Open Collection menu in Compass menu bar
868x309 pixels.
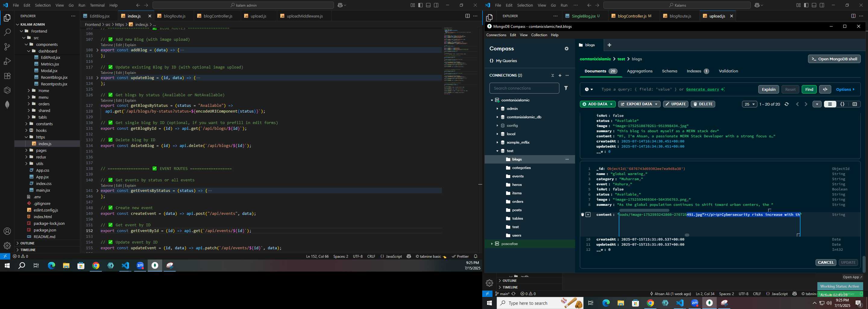tap(539, 35)
